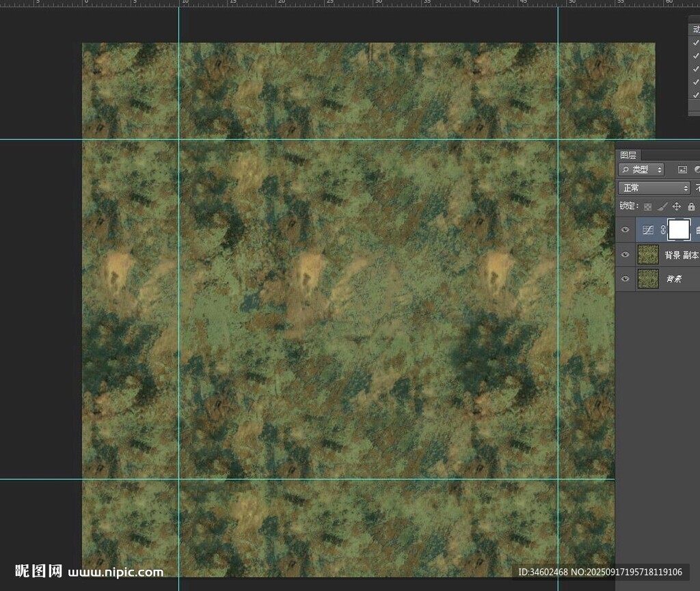Click the lock position move icon
This screenshot has width=700, height=591.
tap(677, 206)
